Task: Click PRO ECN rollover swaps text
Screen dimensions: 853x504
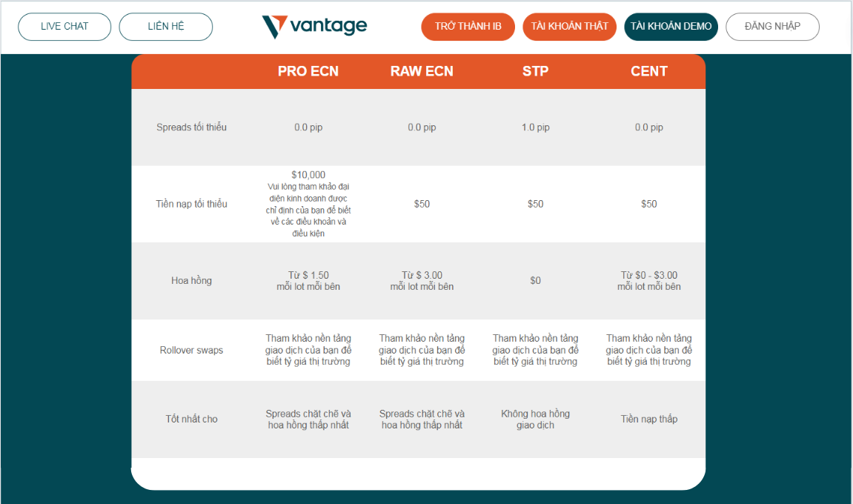Action: tap(308, 350)
